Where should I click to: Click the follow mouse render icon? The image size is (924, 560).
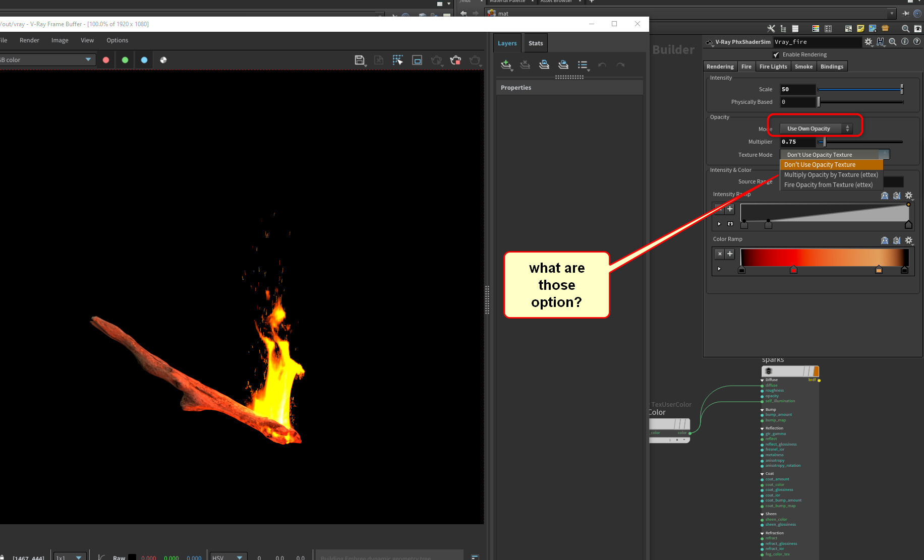click(x=398, y=60)
